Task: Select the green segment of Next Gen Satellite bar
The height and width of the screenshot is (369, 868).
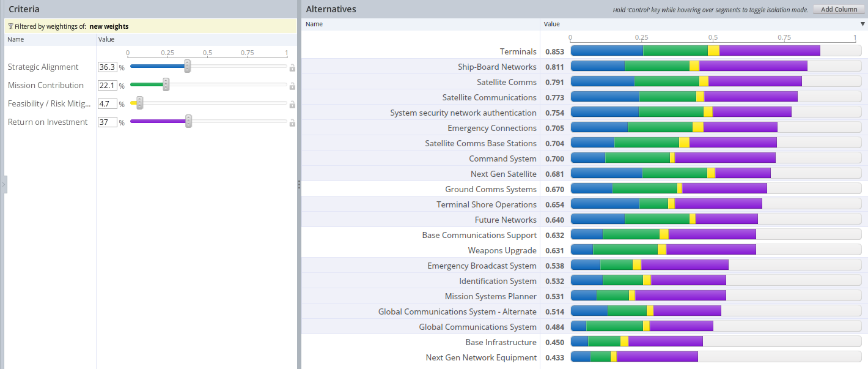Action: pyautogui.click(x=674, y=173)
